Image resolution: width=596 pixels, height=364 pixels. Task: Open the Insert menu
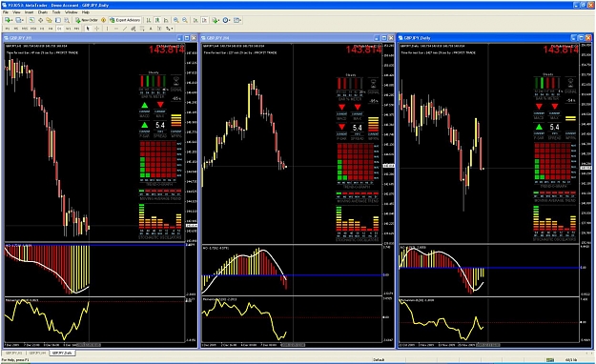(30, 12)
